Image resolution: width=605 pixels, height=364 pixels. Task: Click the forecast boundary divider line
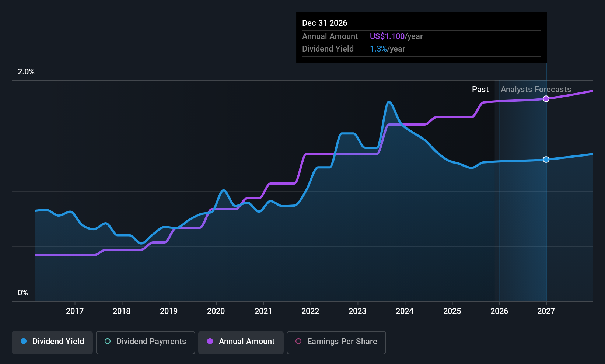pyautogui.click(x=499, y=184)
